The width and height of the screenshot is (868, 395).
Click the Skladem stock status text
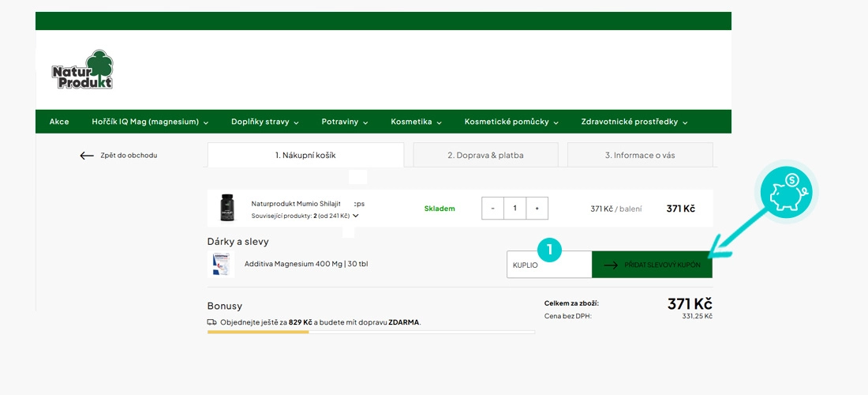tap(440, 209)
